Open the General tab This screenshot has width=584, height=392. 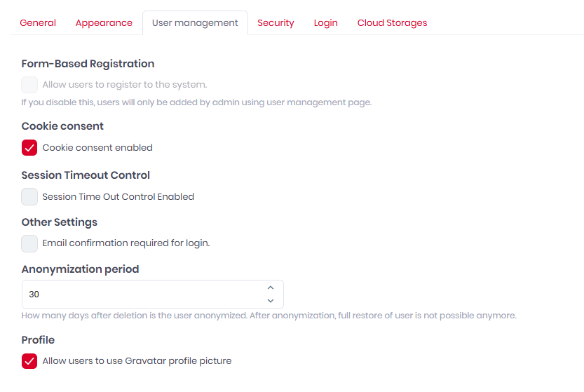(x=38, y=23)
